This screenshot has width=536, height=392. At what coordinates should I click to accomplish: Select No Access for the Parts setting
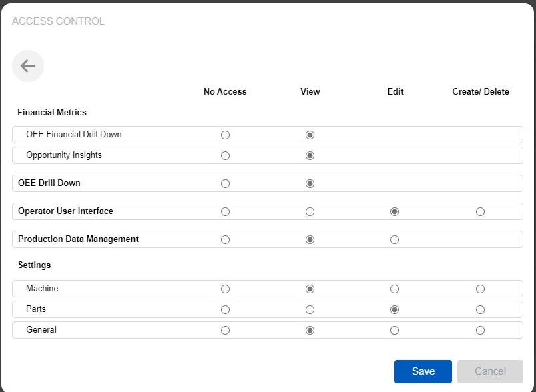[225, 309]
